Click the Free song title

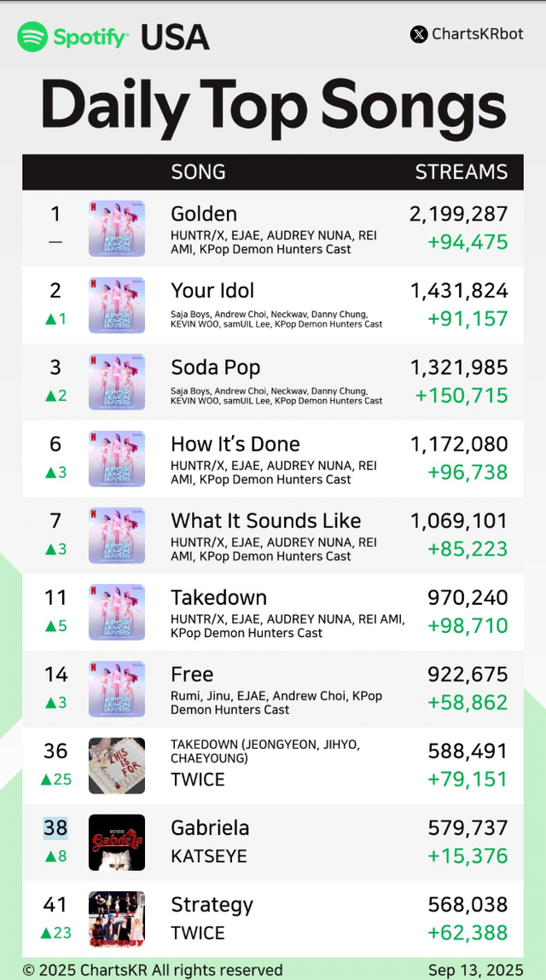[x=192, y=675]
